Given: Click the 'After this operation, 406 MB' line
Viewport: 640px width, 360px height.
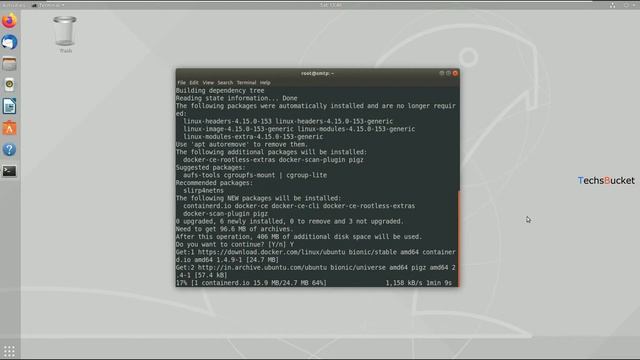Looking at the screenshot, I should (299, 237).
